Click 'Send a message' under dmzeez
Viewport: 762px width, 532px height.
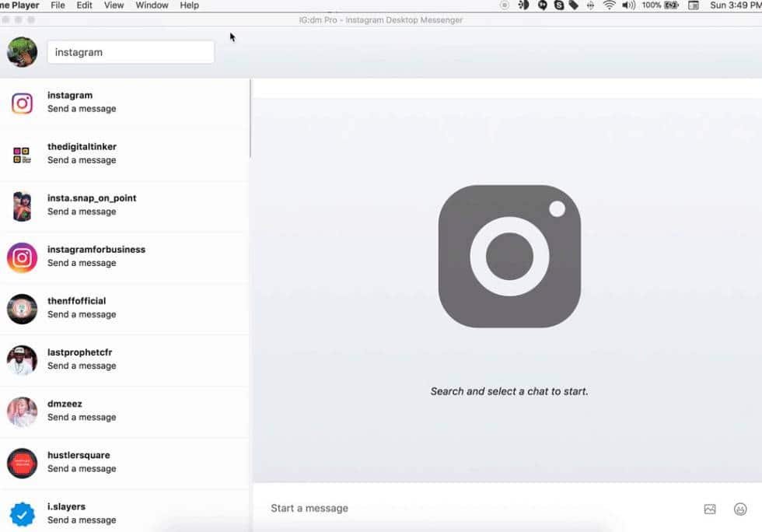(82, 417)
